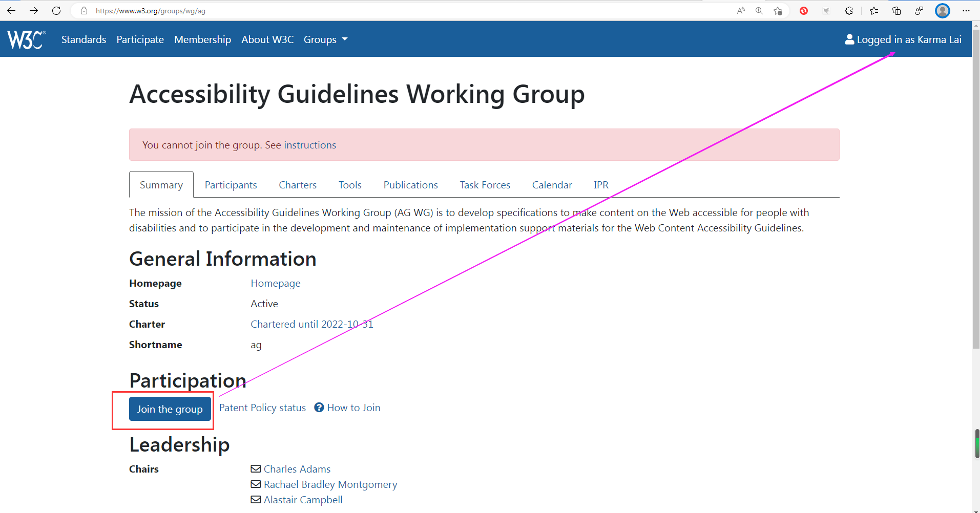Click the red ad blocker extension icon
Screen dimensions: 980x513
pyautogui.click(x=803, y=10)
